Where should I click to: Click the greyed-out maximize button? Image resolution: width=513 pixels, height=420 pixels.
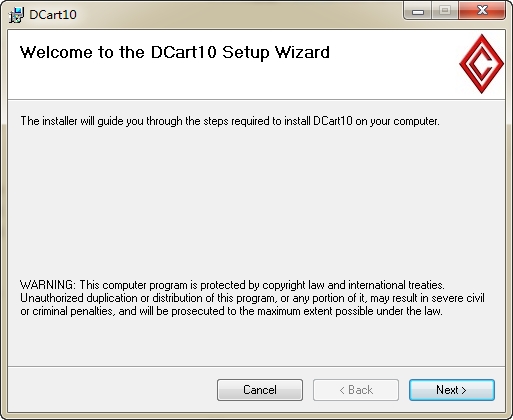pos(445,11)
